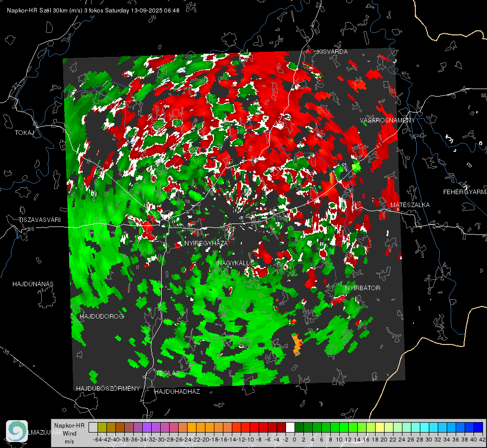Click the radar title text with date 13-09-2025
The width and height of the screenshot is (487, 448).
[93, 10]
